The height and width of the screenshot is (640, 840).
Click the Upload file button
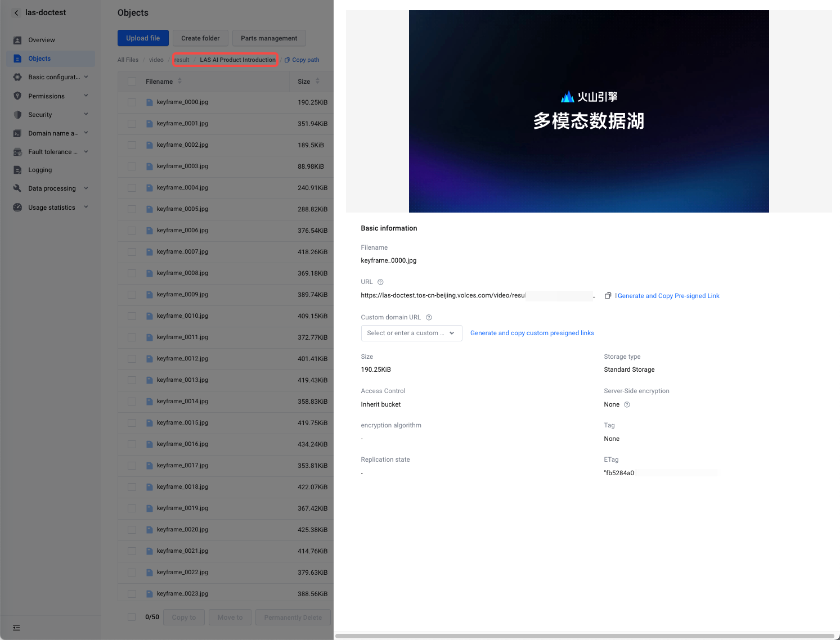pos(143,38)
